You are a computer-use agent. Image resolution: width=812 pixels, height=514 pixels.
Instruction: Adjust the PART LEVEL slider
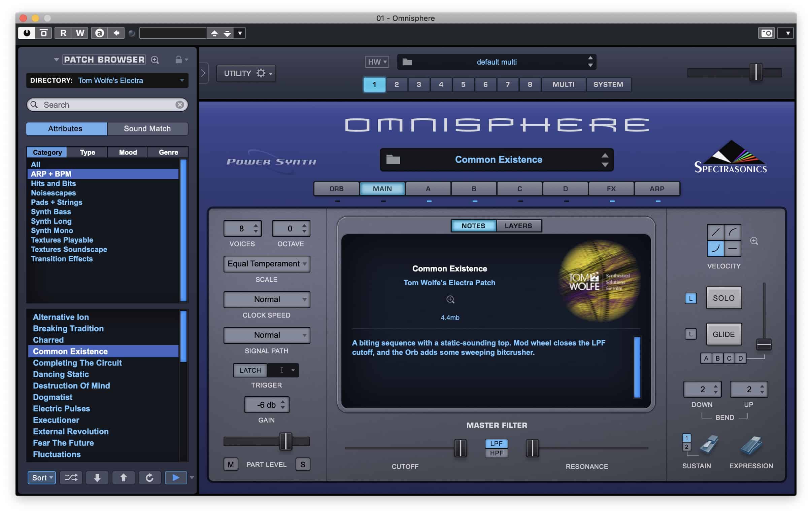point(285,441)
